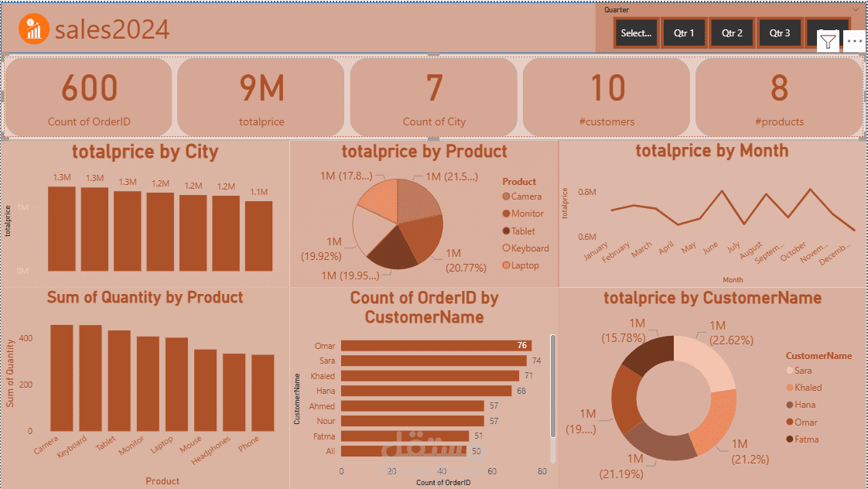The image size is (868, 489).
Task: Open the More options ellipsis menu
Action: click(x=854, y=41)
